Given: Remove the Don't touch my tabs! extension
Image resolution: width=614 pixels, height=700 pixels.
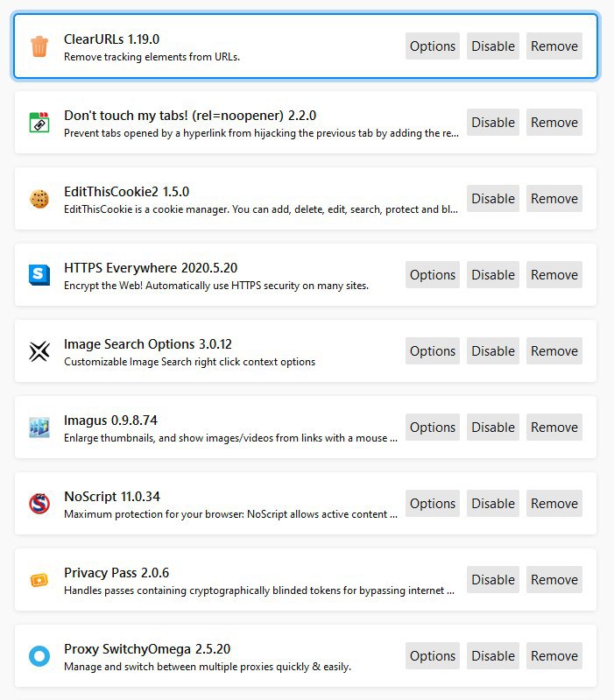Looking at the screenshot, I should [554, 123].
